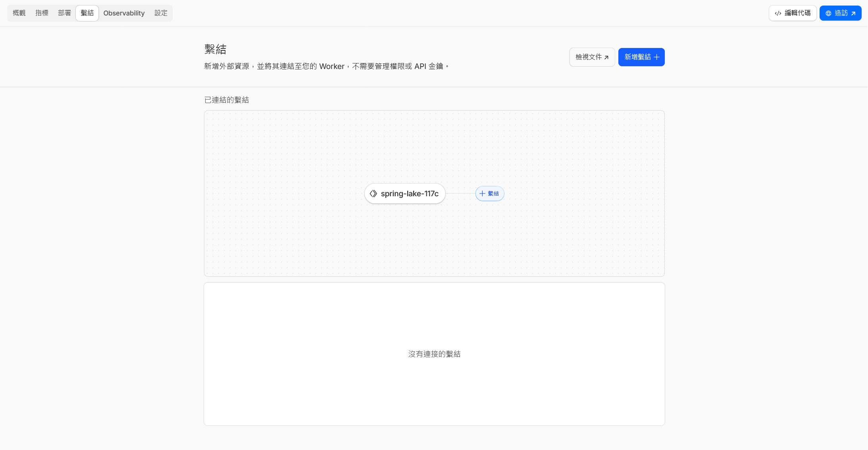Click the plus icon in 新增繫結 button
The height and width of the screenshot is (450, 868).
tap(657, 57)
